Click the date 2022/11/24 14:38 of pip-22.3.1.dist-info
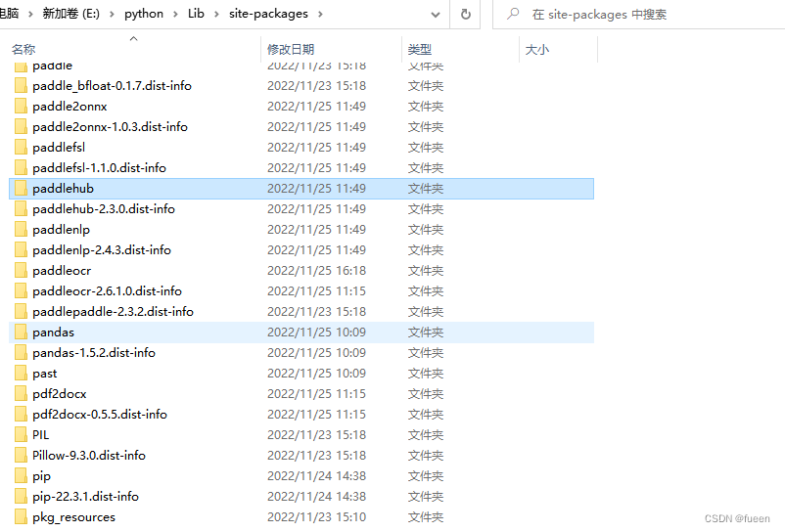Image resolution: width=785 pixels, height=532 pixels. [x=316, y=497]
